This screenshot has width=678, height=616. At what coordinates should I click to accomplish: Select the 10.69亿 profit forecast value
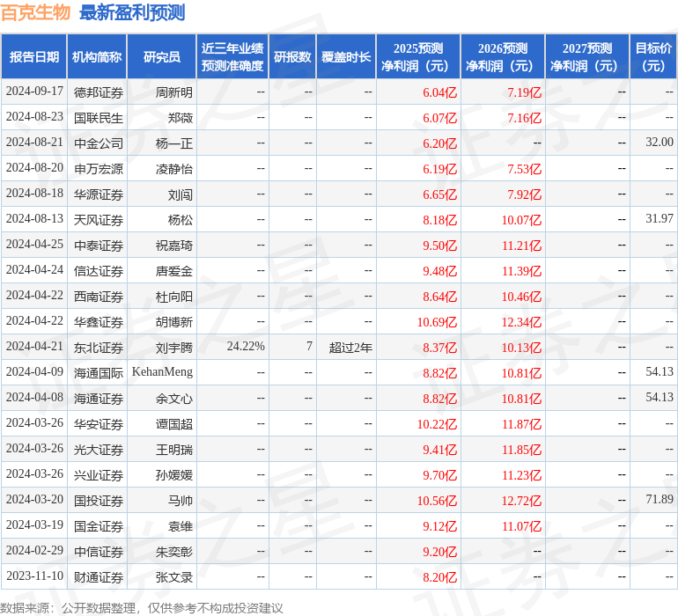[437, 322]
